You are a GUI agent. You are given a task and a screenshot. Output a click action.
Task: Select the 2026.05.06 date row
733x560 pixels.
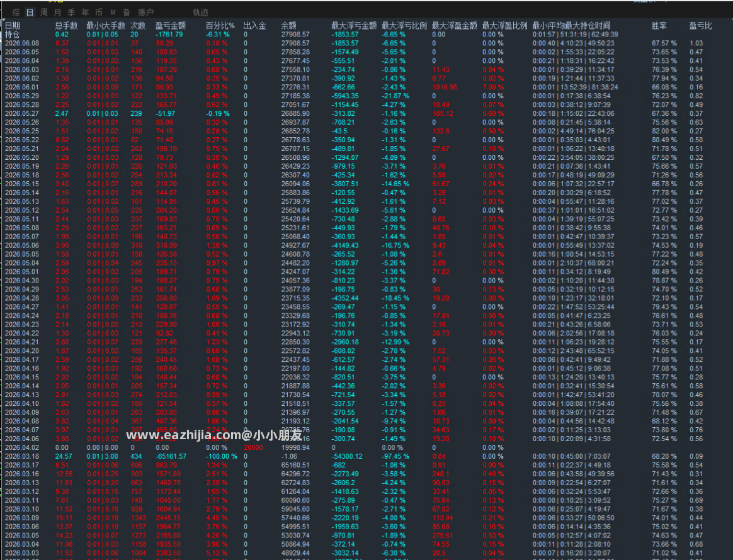[22, 245]
